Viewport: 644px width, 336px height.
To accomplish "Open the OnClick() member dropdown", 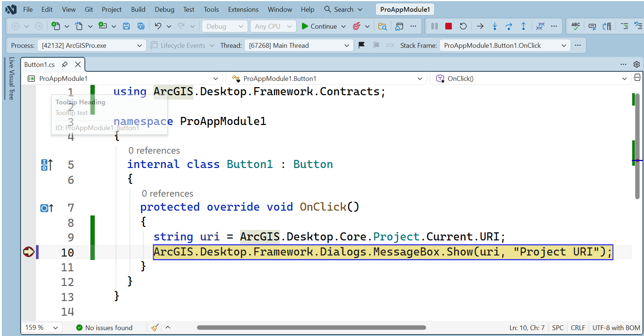I will [x=530, y=78].
